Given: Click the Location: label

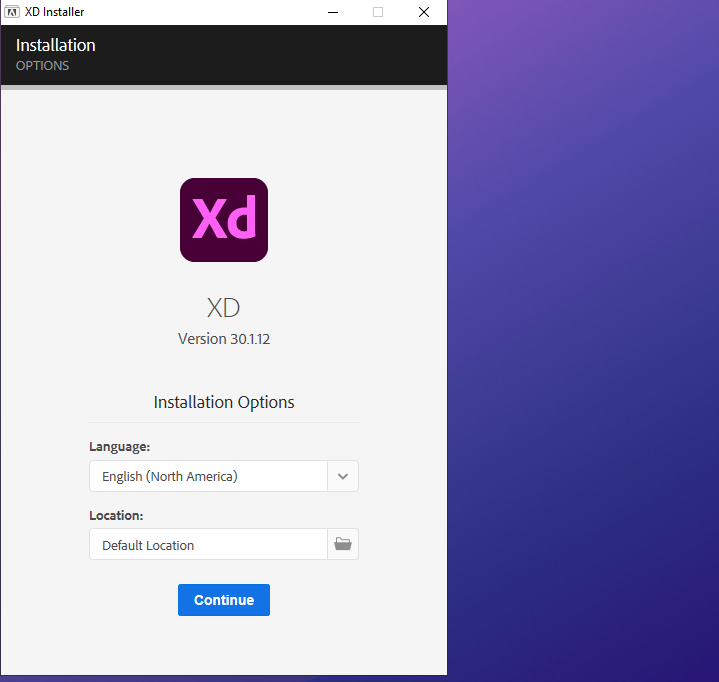Looking at the screenshot, I should [116, 516].
